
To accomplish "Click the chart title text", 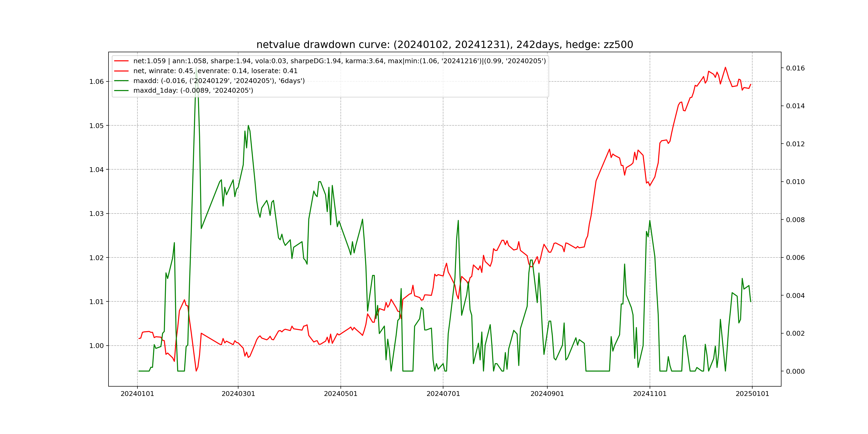I will tap(444, 44).
